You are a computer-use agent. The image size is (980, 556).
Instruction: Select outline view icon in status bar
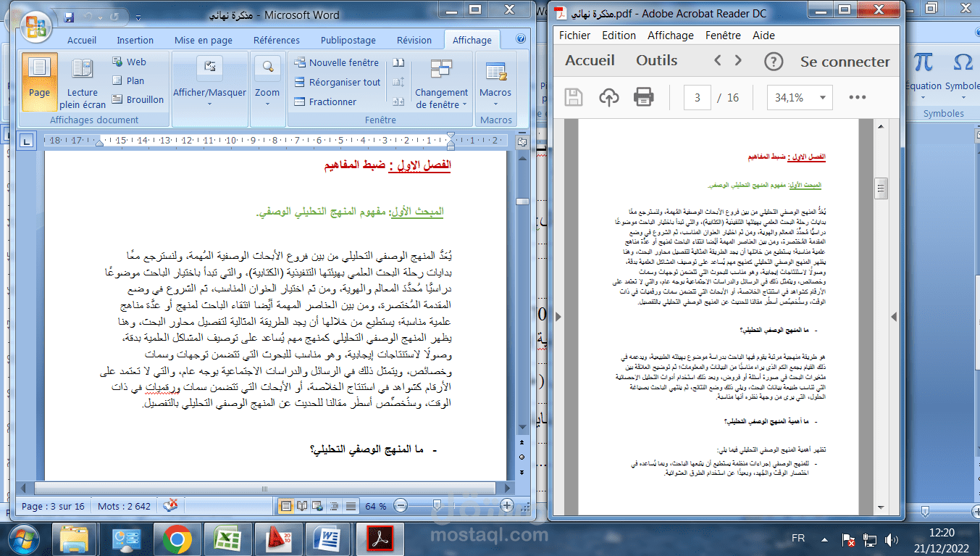[334, 505]
